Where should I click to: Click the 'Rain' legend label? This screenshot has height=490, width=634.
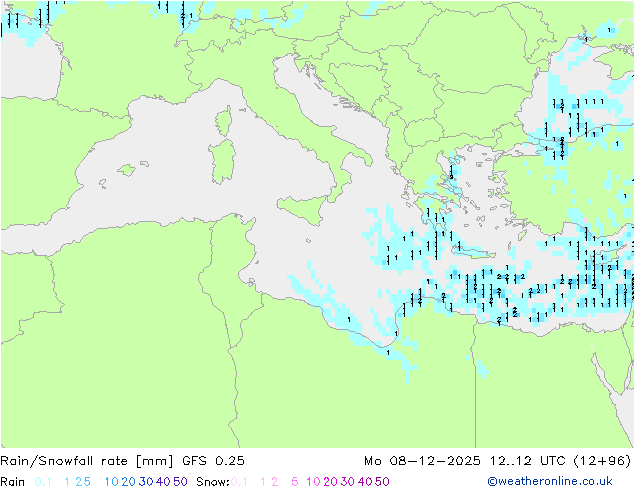[x=13, y=482]
